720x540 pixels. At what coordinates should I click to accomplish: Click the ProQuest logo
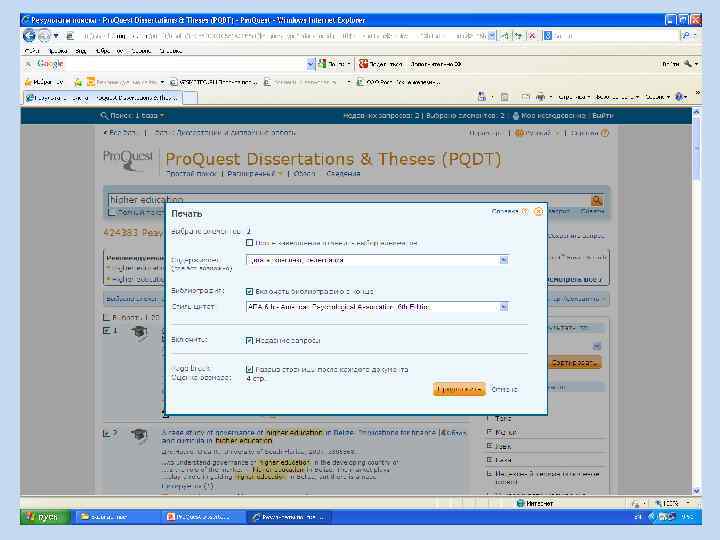pyautogui.click(x=128, y=159)
